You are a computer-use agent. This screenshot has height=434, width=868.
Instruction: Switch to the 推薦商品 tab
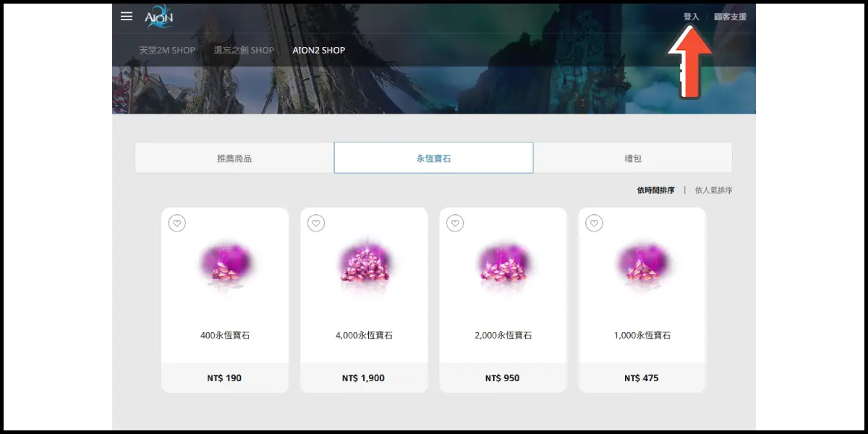coord(234,158)
